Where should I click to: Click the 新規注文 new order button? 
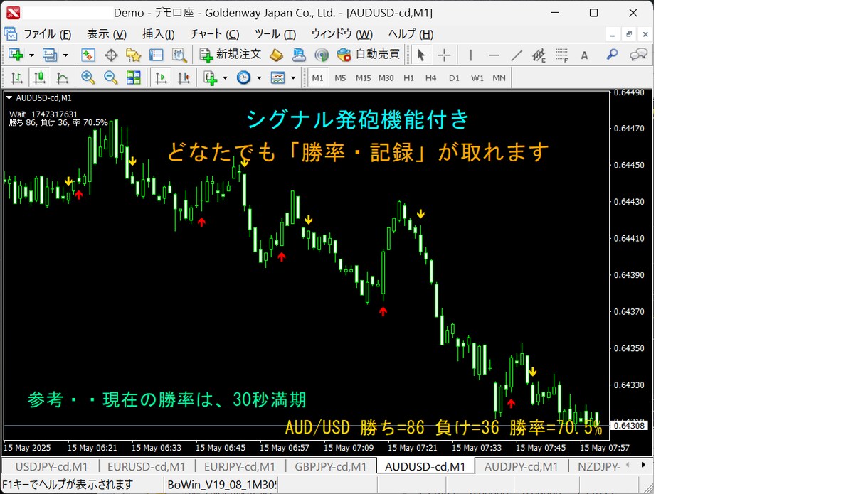[231, 55]
